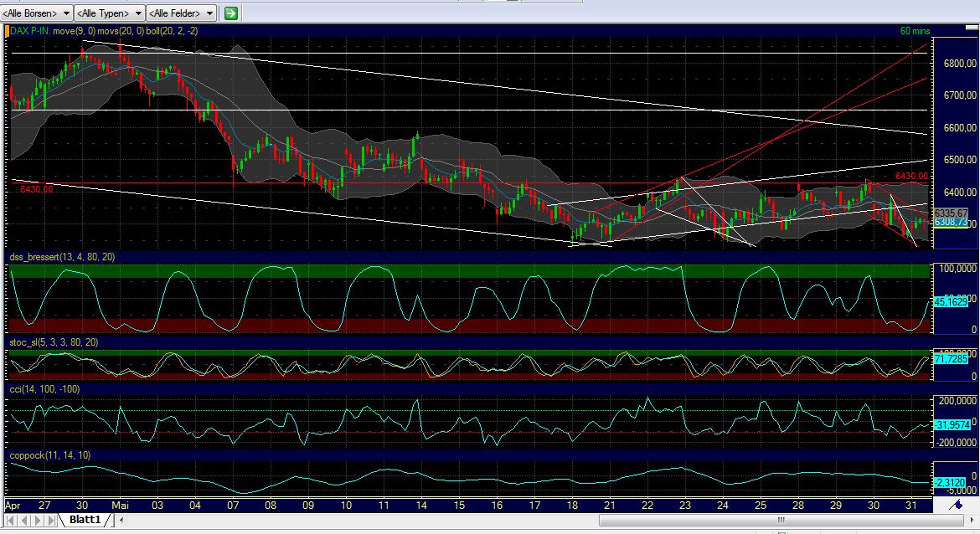Open the dss_bressert indicator settings label
Image resolution: width=980 pixels, height=534 pixels.
point(52,258)
